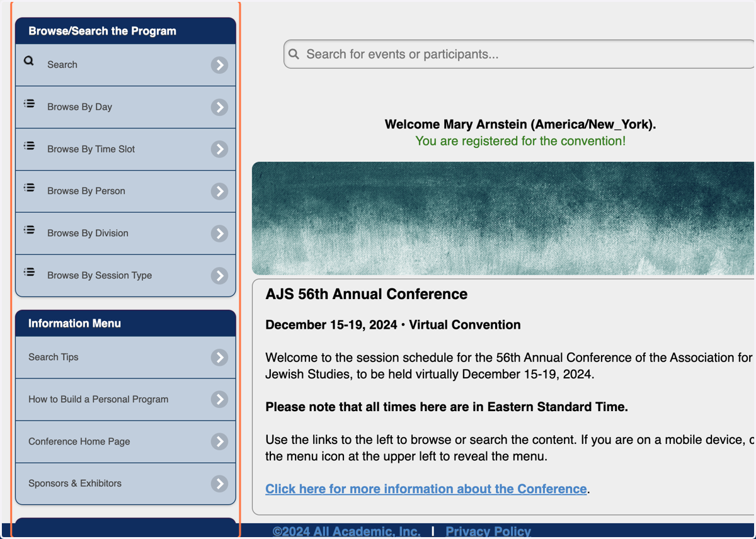Open the ©2024 All Academic, Inc. link
The width and height of the screenshot is (756, 539).
346,531
